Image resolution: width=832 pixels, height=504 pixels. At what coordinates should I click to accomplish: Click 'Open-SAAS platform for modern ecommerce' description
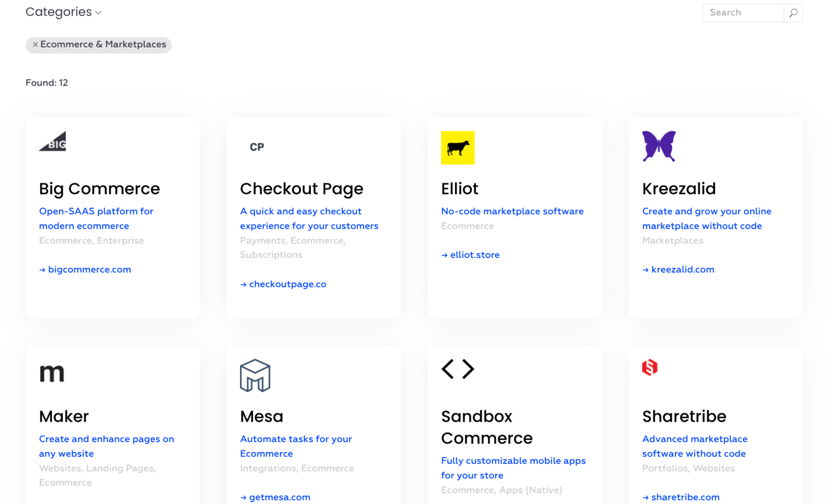coord(96,219)
